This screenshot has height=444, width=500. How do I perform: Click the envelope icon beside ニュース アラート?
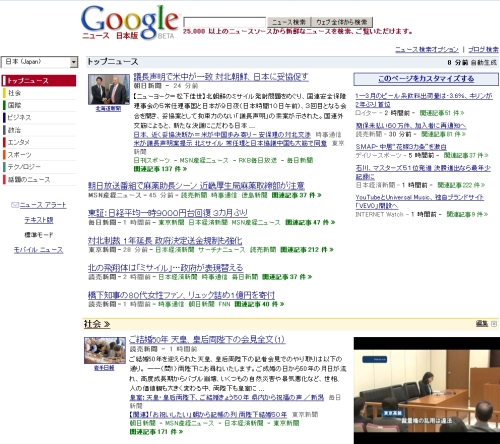tap(15, 205)
